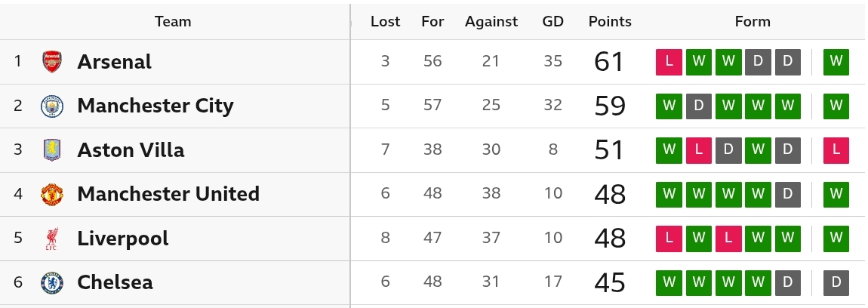Click the Aston Villa crest icon
Viewport: 868px width, 308px height.
point(52,149)
